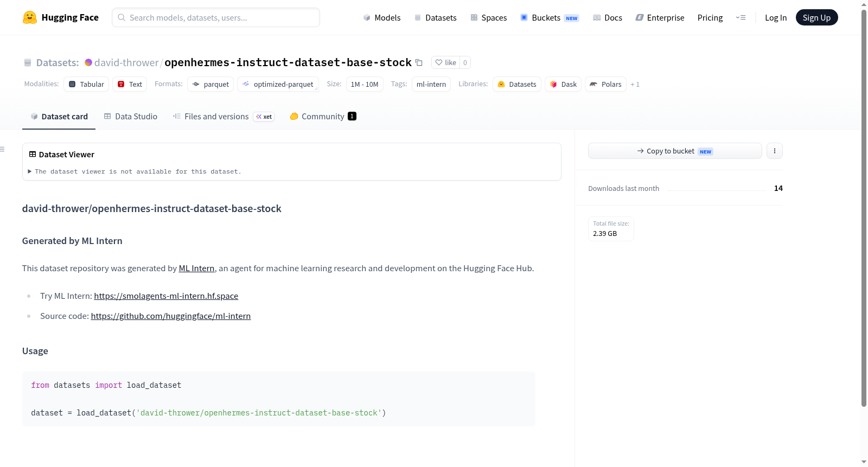Click the Community unread count badge

[352, 116]
